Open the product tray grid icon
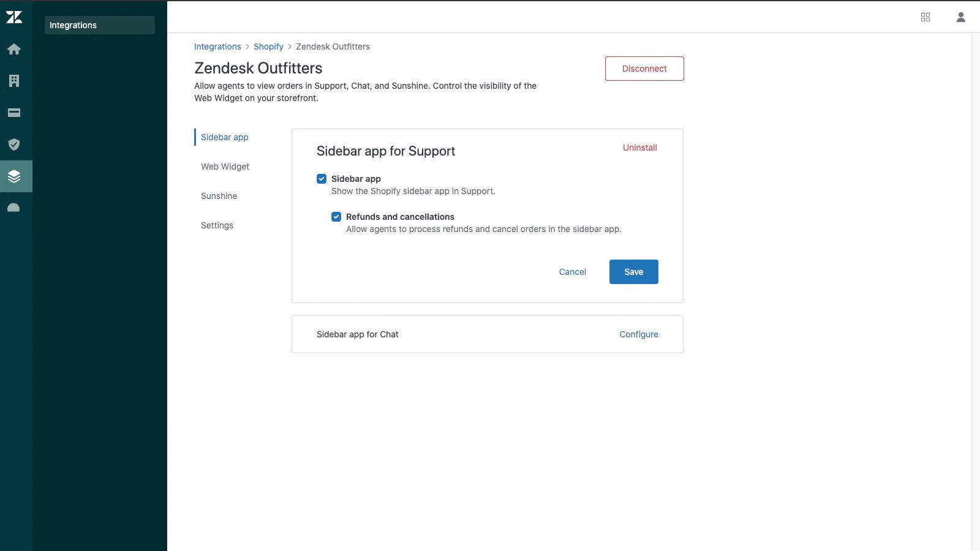Viewport: 980px width, 551px height. (x=925, y=17)
